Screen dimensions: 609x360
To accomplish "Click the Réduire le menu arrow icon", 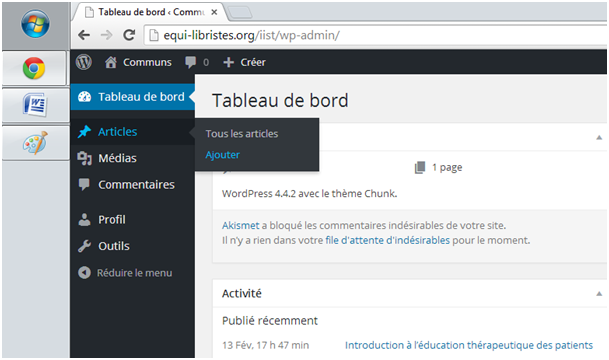I will [84, 273].
